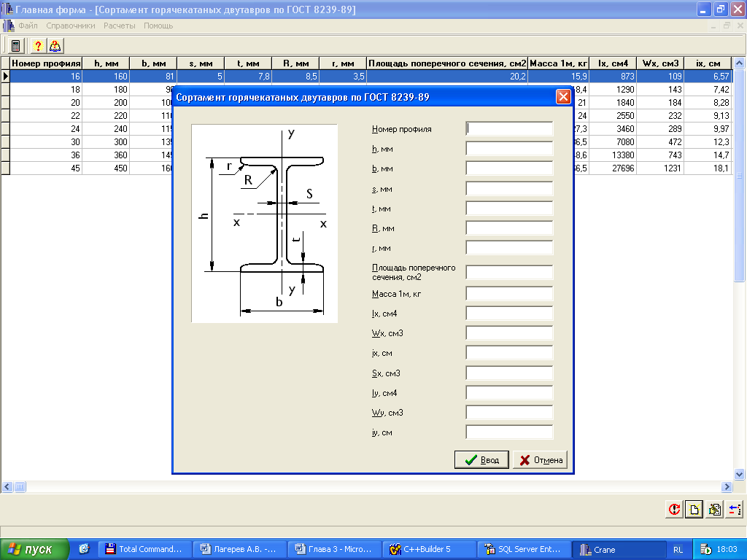Viewport: 747px width, 560px height.
Task: Click the ix, см column header
Action: coord(708,63)
